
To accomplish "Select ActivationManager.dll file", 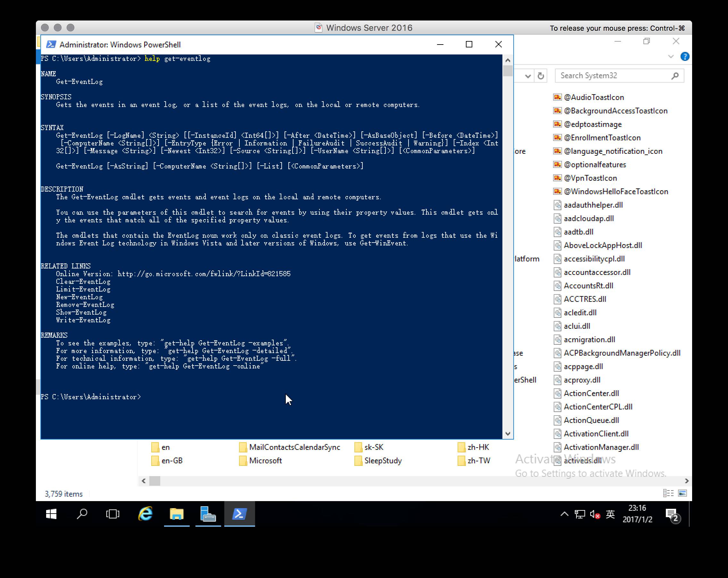I will [x=596, y=447].
